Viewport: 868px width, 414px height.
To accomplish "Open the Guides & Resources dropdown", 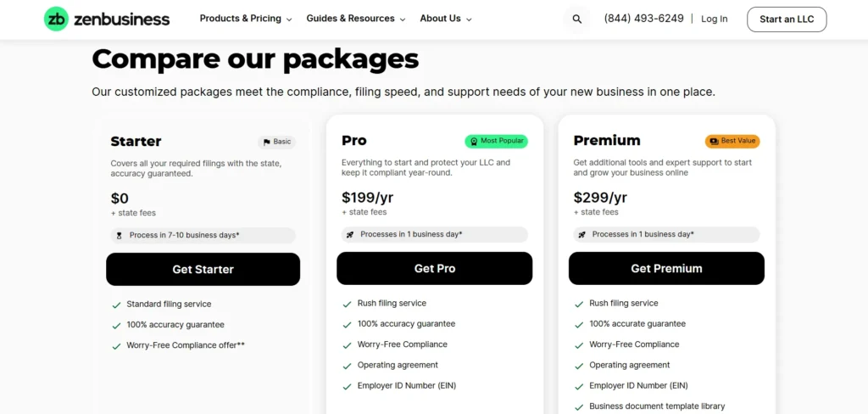I will click(x=356, y=19).
